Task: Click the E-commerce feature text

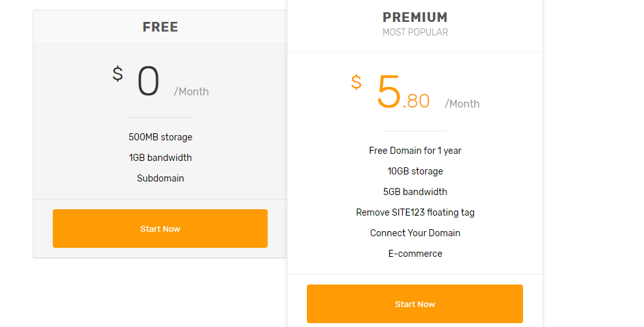Action: point(415,254)
